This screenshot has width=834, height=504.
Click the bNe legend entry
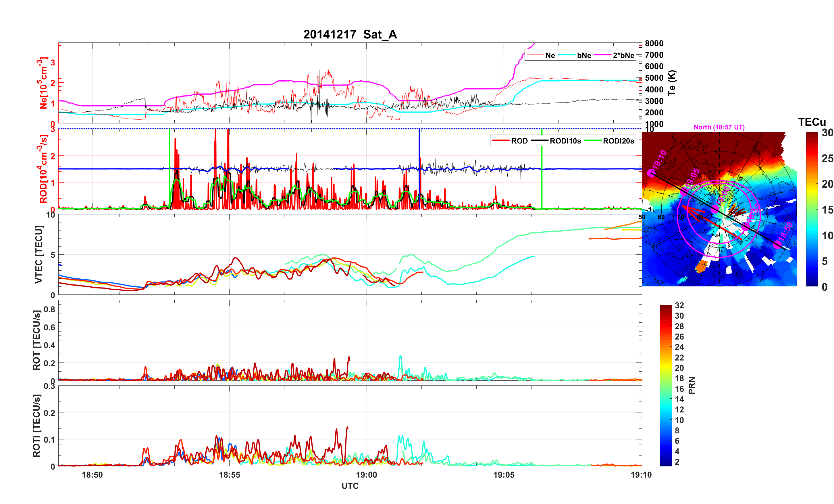click(x=584, y=55)
